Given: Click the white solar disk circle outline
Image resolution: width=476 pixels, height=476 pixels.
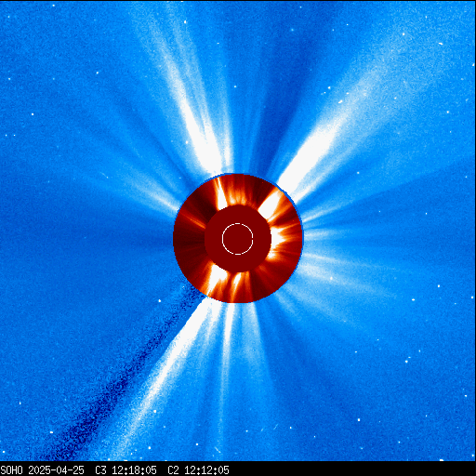Looking at the screenshot, I should 238,239.
